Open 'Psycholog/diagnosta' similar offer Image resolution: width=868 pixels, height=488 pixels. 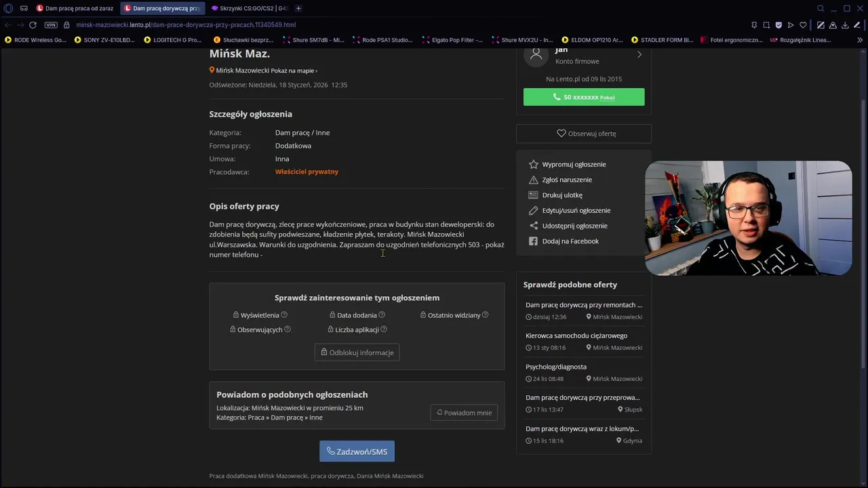[x=556, y=367]
